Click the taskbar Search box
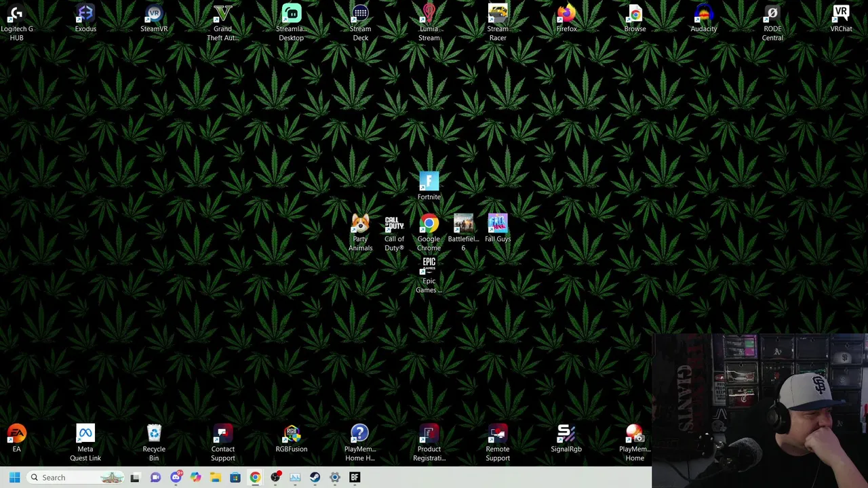Viewport: 868px width, 488px height. pyautogui.click(x=75, y=477)
